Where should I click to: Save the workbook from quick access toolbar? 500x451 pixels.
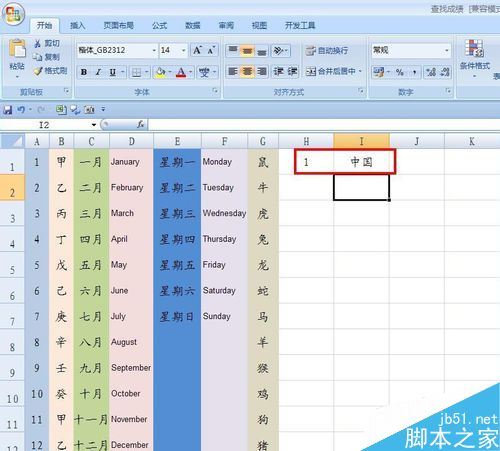8,110
